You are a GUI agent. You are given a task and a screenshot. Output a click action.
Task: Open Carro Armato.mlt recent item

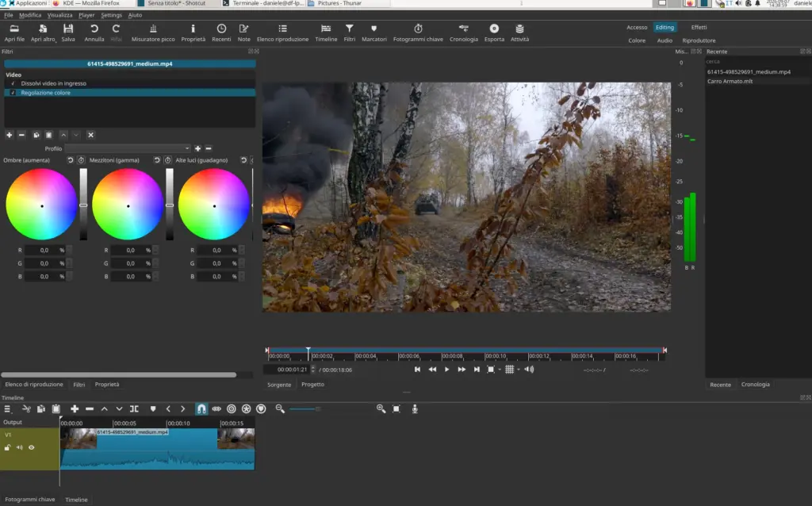[730, 82]
